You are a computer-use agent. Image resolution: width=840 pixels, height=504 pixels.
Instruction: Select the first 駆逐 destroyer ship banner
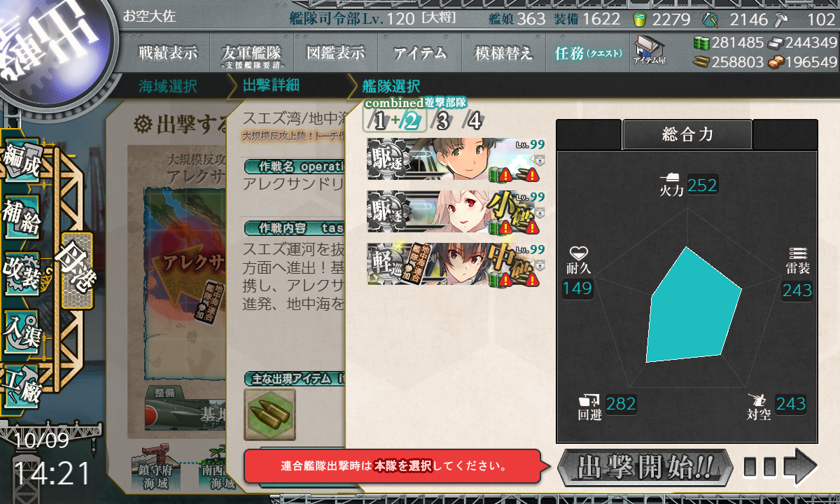456,160
